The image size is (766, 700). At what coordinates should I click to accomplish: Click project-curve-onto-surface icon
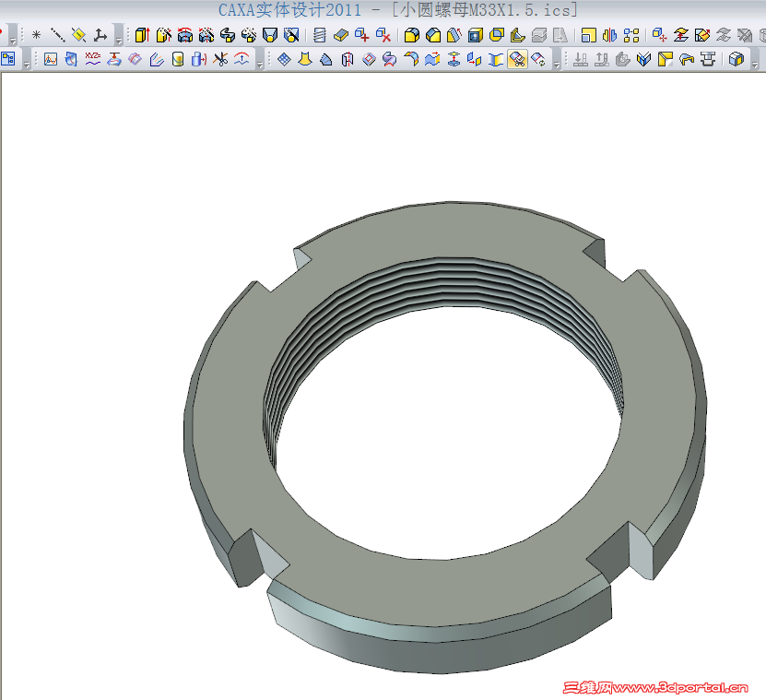tap(114, 59)
